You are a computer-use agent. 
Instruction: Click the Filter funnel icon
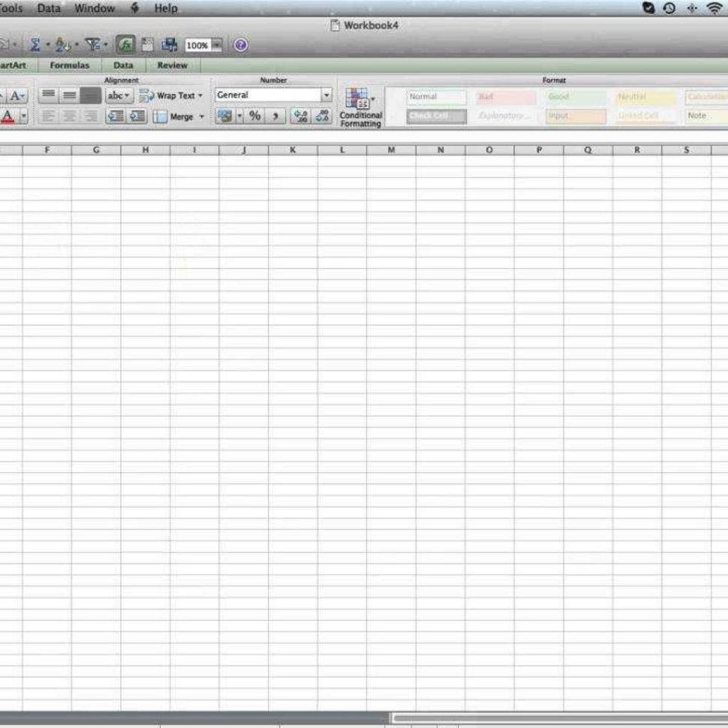[x=93, y=44]
